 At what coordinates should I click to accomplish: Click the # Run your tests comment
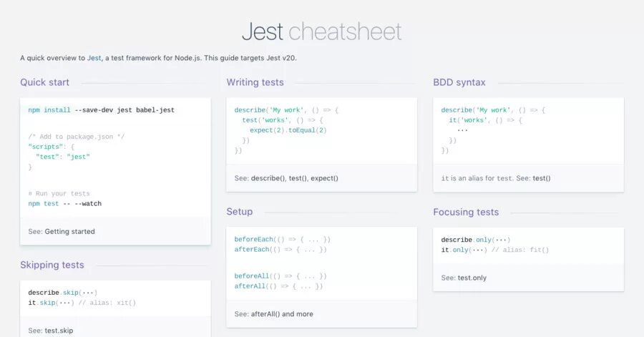coord(59,193)
